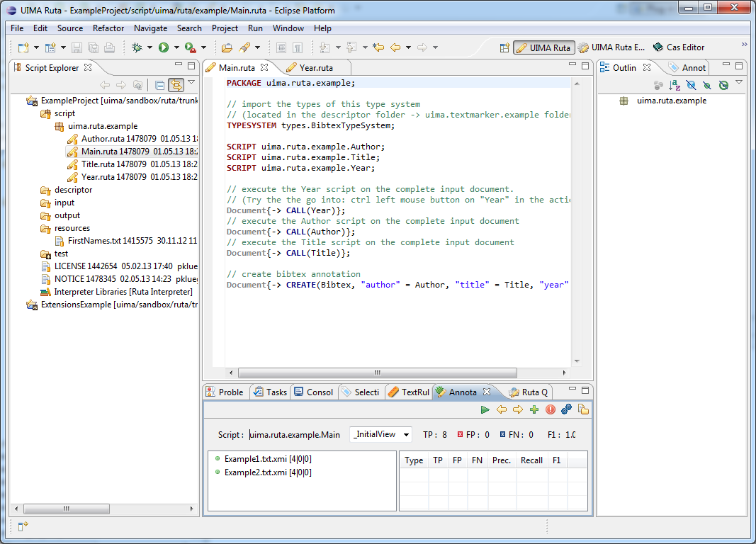Click the green Run button in main toolbar
The height and width of the screenshot is (544, 756).
(164, 47)
